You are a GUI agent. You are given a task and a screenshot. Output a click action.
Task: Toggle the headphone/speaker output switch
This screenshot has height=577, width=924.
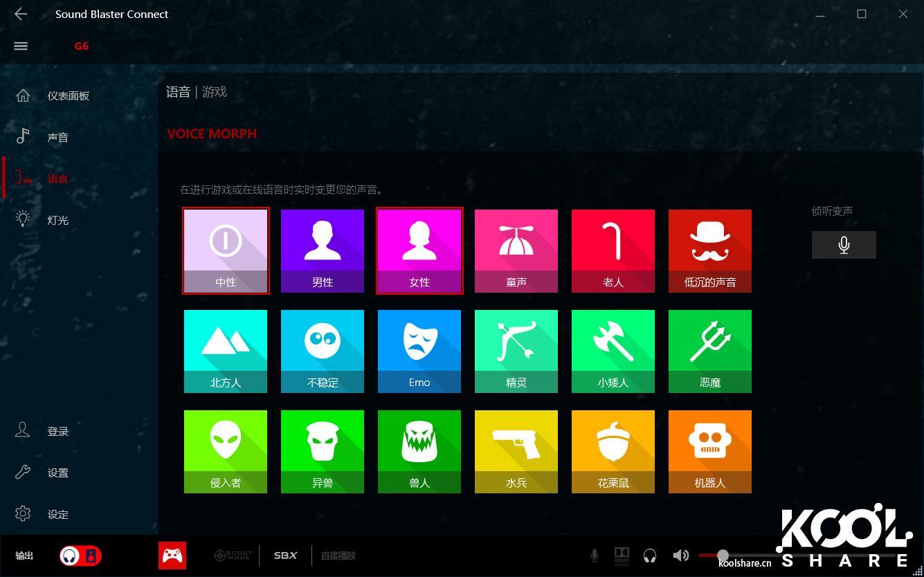[80, 556]
